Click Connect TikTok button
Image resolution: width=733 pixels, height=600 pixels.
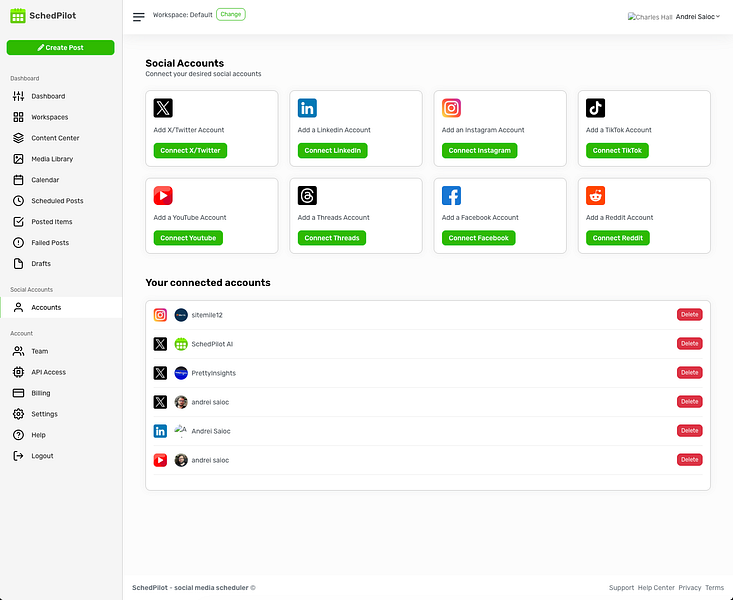[617, 151]
